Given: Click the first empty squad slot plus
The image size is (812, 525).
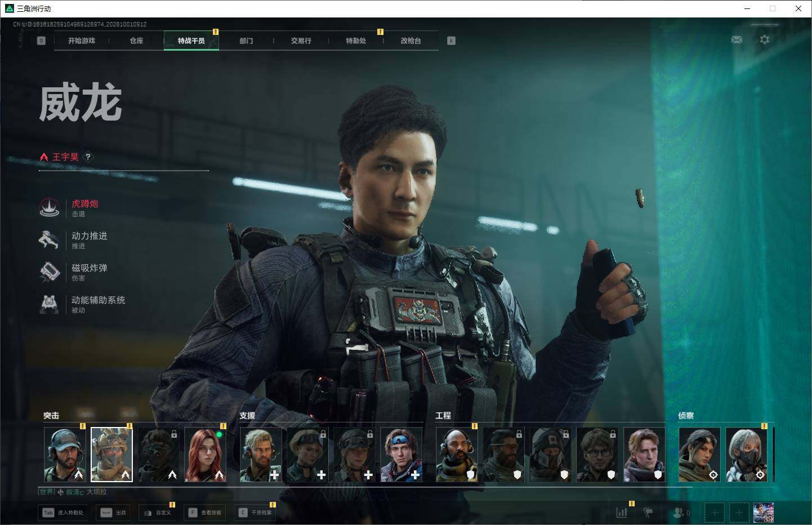Looking at the screenshot, I should [x=715, y=513].
